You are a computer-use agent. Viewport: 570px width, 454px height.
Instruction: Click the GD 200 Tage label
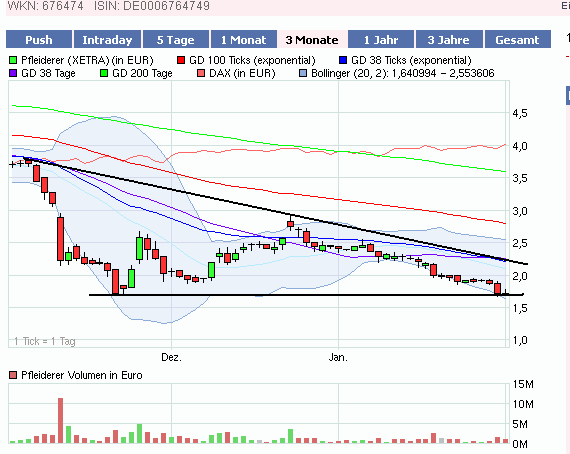click(142, 73)
